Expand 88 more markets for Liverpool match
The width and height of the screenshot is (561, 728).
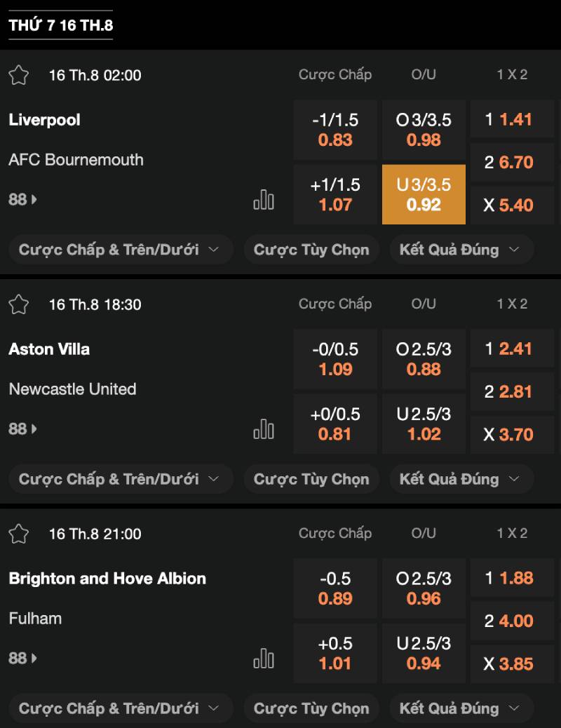22,200
